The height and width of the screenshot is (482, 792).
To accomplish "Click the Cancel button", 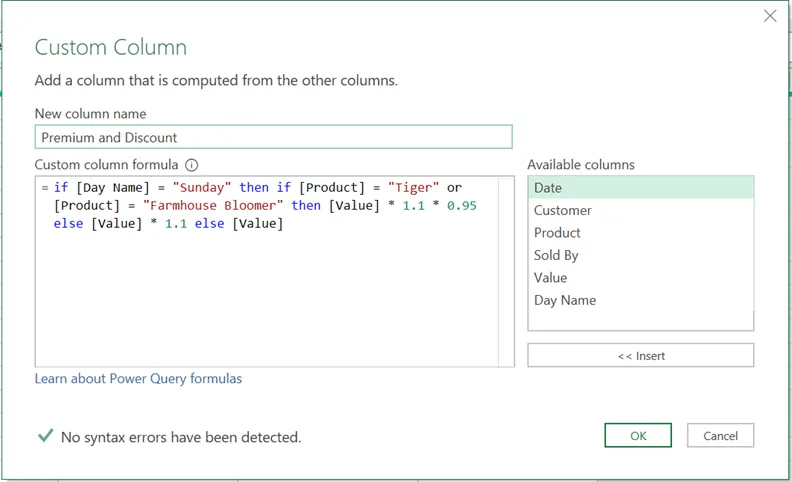I will coord(720,435).
